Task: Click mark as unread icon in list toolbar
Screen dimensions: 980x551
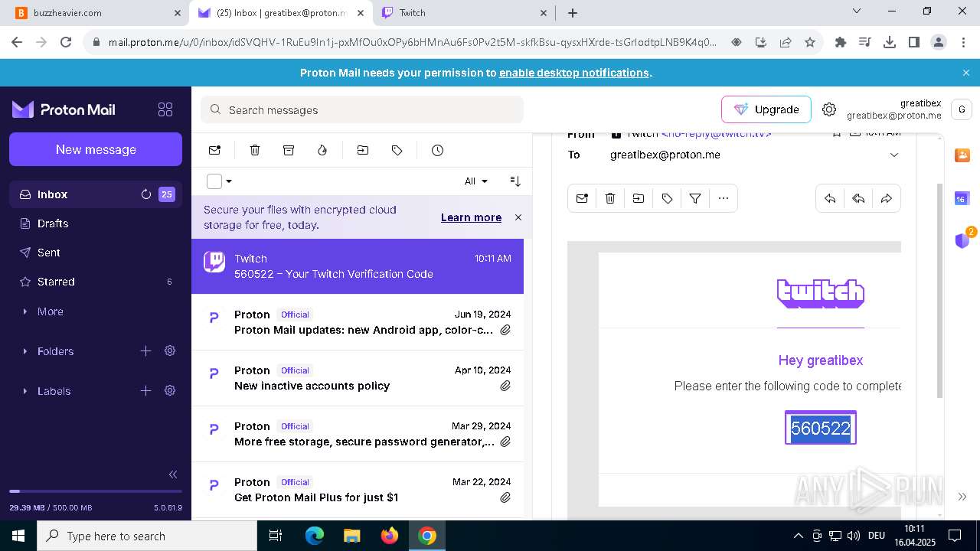Action: point(214,150)
